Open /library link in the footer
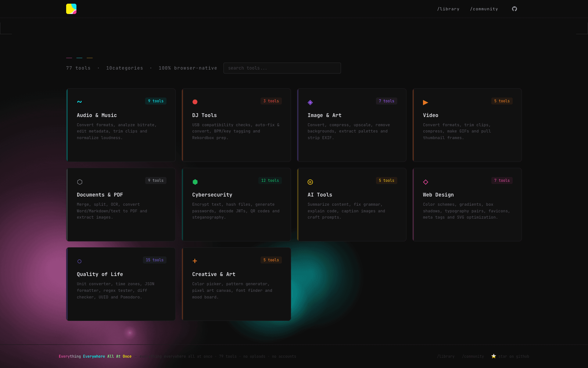Image resolution: width=588 pixels, height=368 pixels. coord(446,356)
